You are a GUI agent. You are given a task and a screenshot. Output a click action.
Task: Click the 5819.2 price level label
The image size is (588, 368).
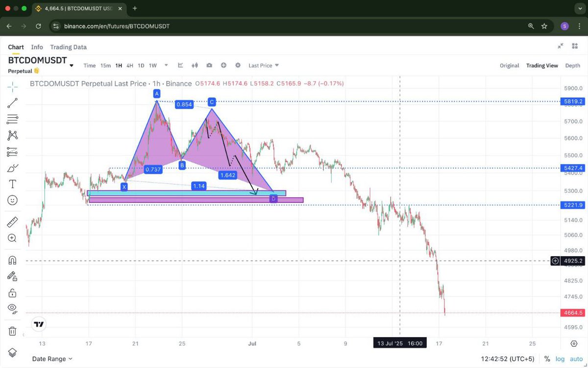(573, 102)
